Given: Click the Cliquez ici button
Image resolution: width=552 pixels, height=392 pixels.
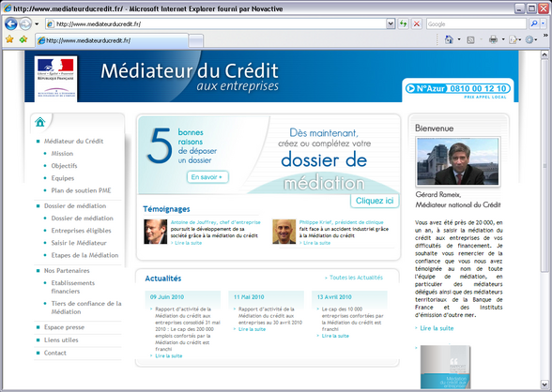Looking at the screenshot, I should click(x=375, y=201).
